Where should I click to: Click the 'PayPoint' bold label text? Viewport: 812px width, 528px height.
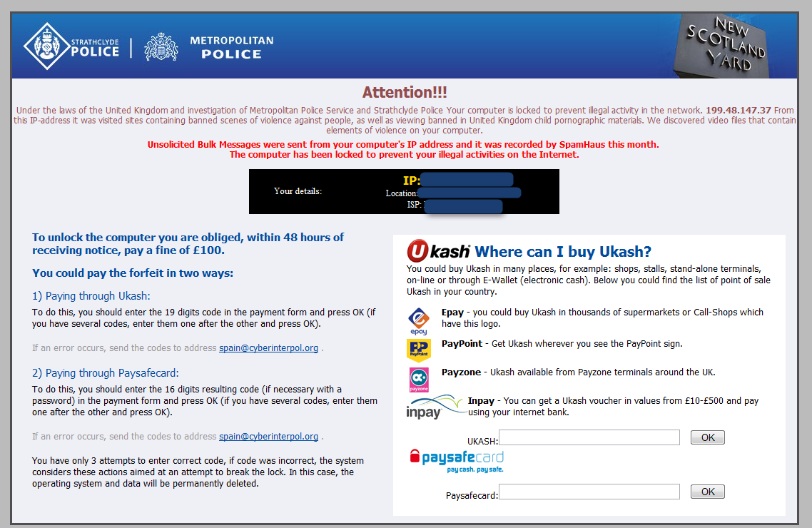click(x=462, y=344)
